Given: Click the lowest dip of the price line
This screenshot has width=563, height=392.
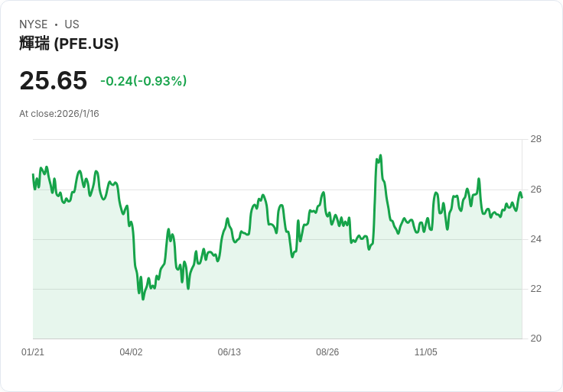Looking at the screenshot, I should 143,299.
